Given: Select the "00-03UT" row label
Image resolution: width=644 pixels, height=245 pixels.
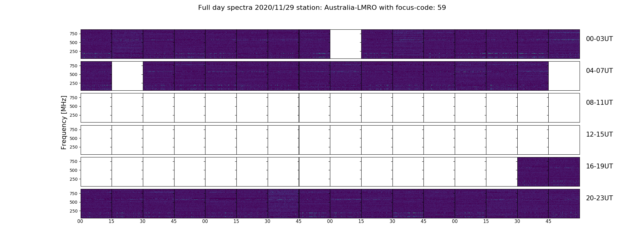Looking at the screenshot, I should [x=599, y=39].
